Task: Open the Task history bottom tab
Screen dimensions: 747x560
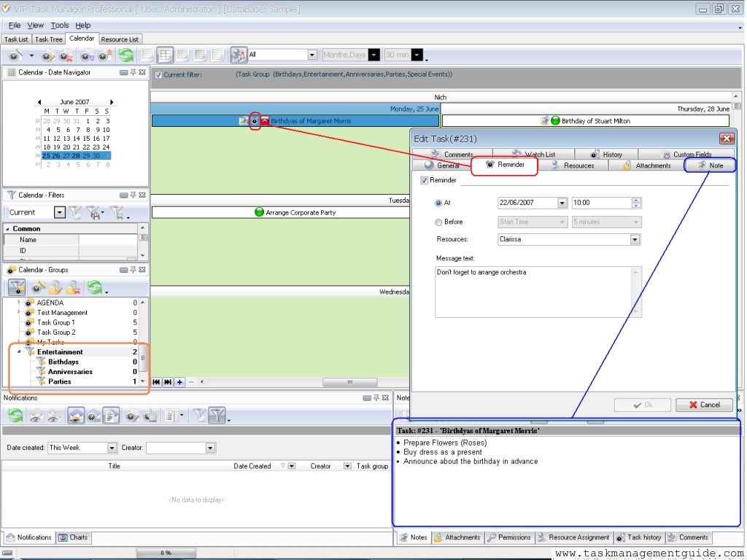Action: (x=639, y=537)
